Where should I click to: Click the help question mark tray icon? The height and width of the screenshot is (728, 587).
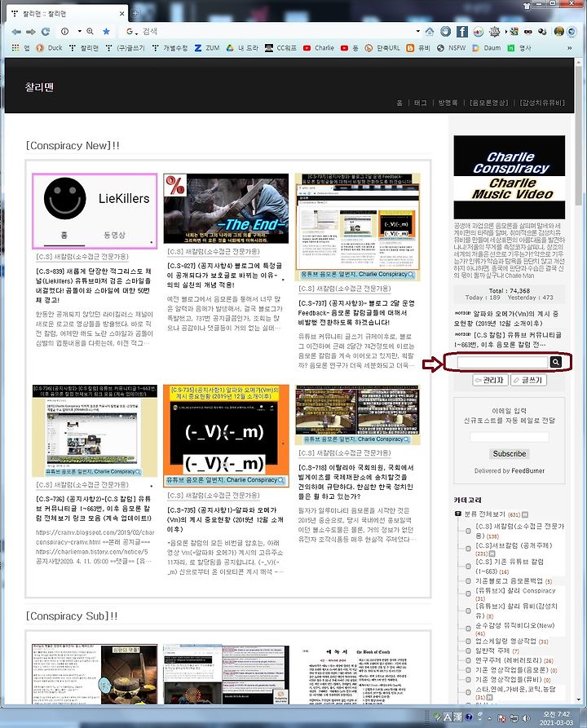coord(469,717)
